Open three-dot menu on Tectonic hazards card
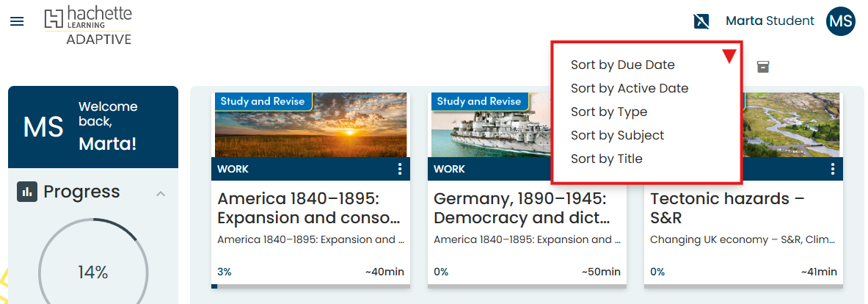Screen dimensions: 868x304 point(833,170)
